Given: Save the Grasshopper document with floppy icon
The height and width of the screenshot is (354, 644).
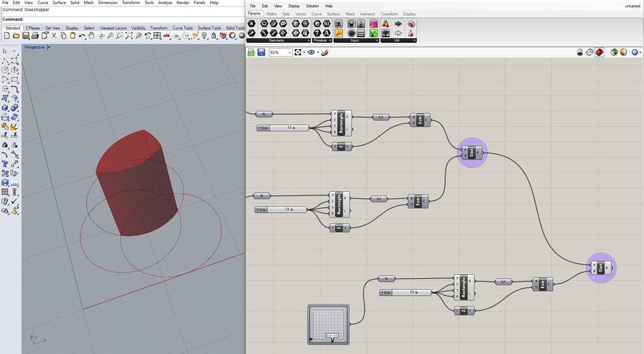Looking at the screenshot, I should pos(260,53).
